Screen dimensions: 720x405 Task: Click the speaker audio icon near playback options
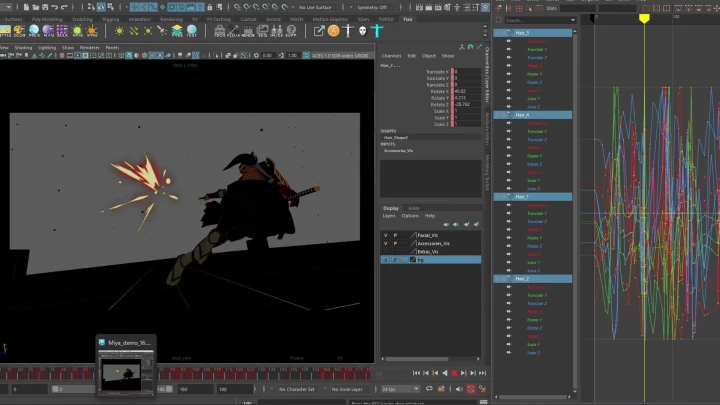pyautogui.click(x=459, y=389)
